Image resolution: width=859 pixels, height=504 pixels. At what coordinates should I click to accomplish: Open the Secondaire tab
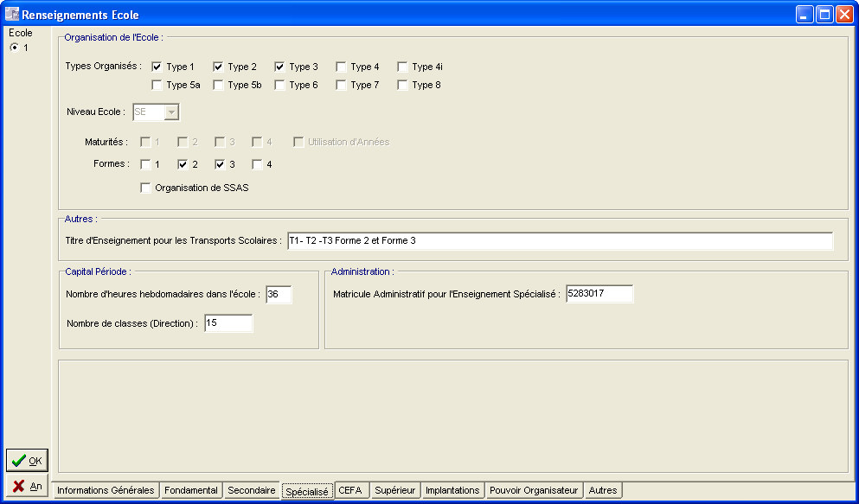coord(252,490)
